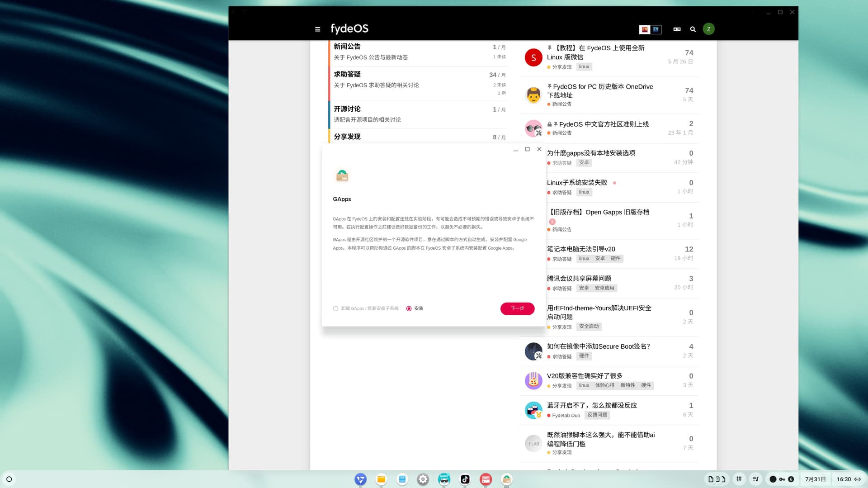Open blue browser app on the shelf

(x=360, y=479)
